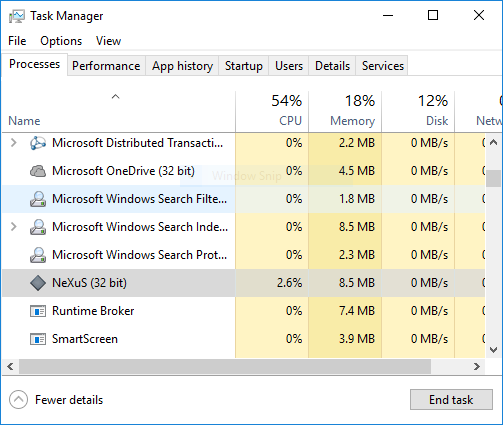Viewport: 503px width, 425px height.
Task: Switch to the Startup tab
Action: tap(244, 66)
